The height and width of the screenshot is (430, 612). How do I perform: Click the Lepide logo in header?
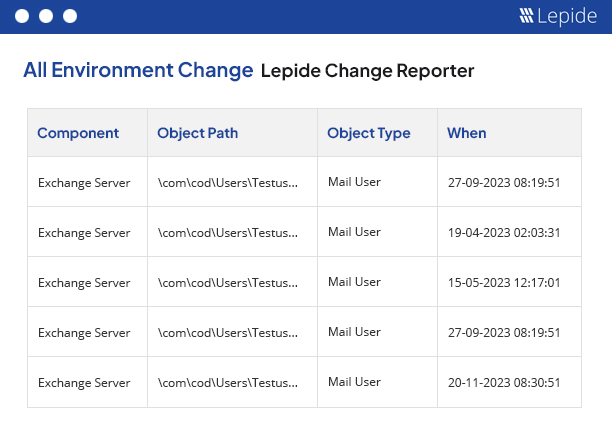(558, 16)
